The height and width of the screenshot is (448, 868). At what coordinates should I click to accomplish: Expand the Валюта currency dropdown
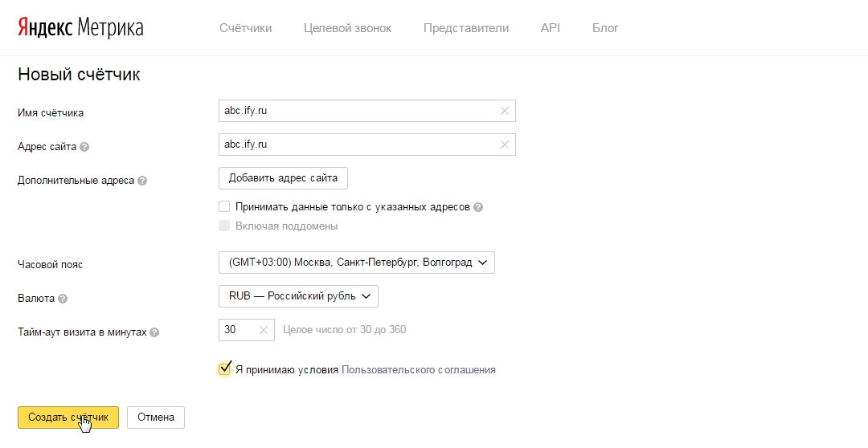pos(297,296)
